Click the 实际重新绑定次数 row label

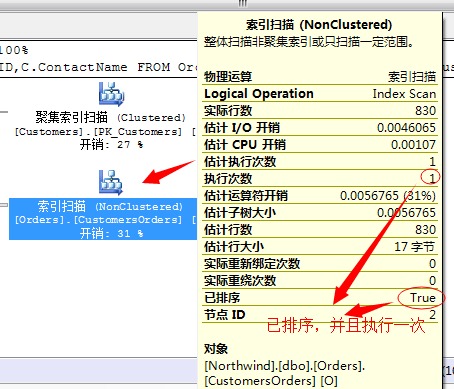[x=252, y=264]
